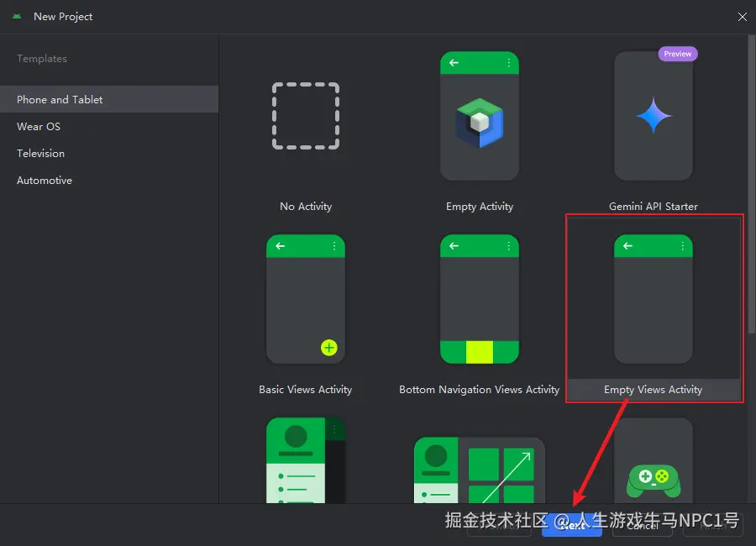Click the "Gemini API Starter" label
756x546 pixels.
point(654,207)
